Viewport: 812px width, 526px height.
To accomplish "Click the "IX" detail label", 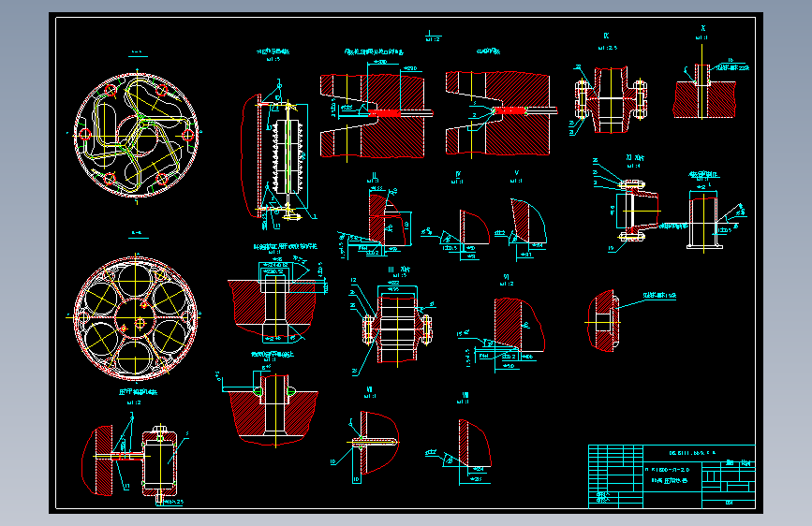I will (x=606, y=36).
